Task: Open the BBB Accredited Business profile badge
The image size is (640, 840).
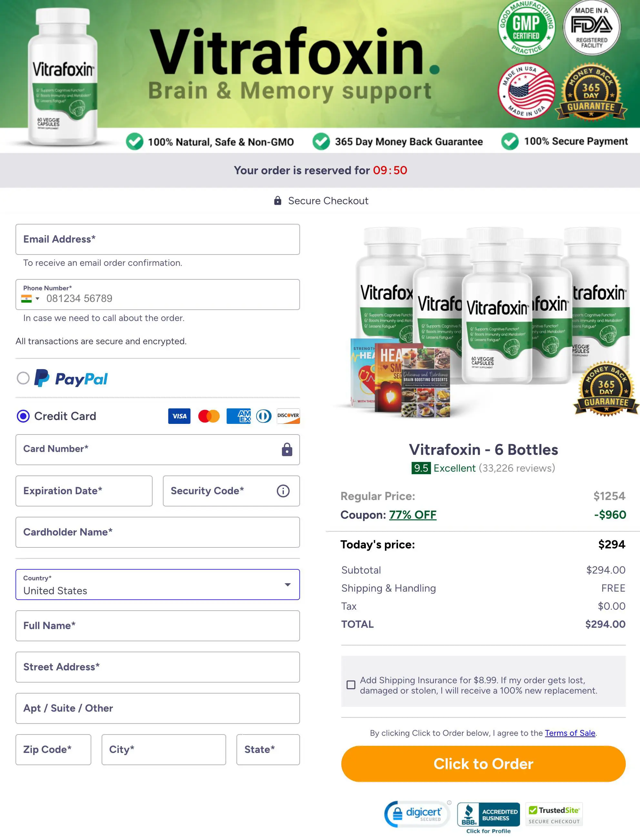Action: pyautogui.click(x=488, y=817)
